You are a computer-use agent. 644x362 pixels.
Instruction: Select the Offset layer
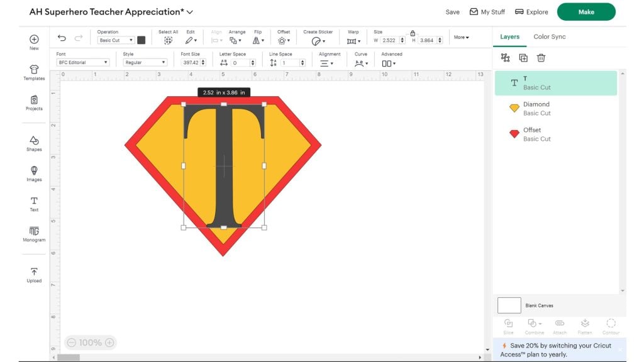point(556,134)
